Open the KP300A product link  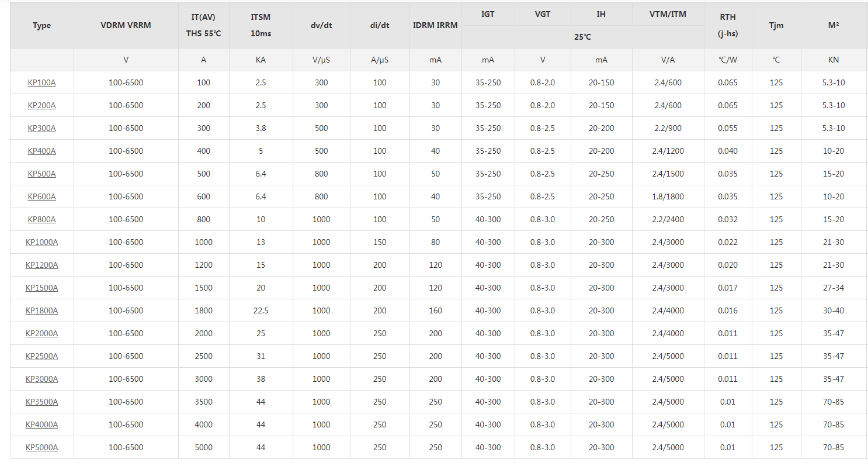tap(41, 128)
